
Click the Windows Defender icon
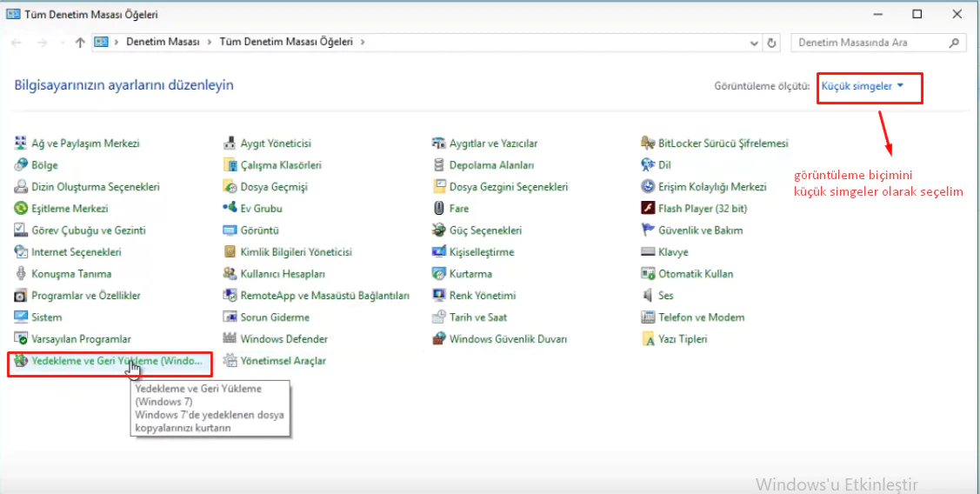pos(230,339)
